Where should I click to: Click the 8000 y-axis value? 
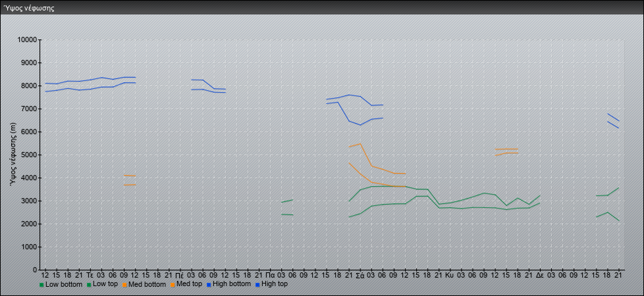point(29,86)
